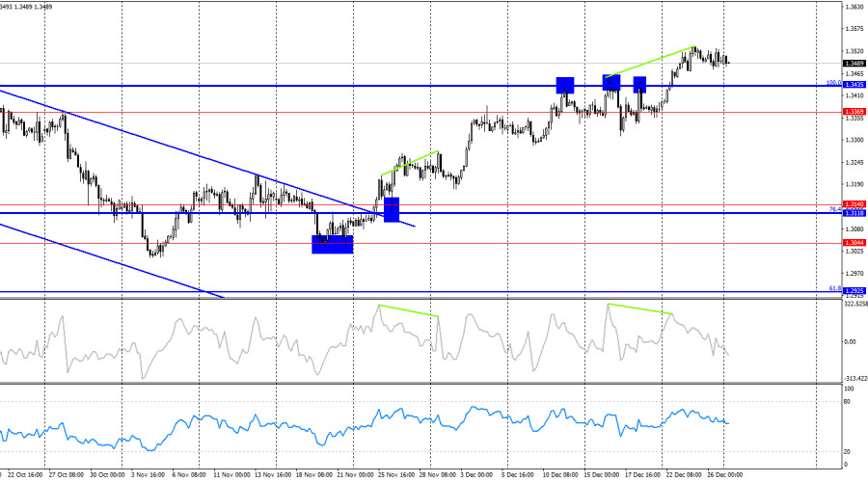The width and height of the screenshot is (868, 482).
Task: Click the blue 1.2925 price level tag
Action: 854,290
